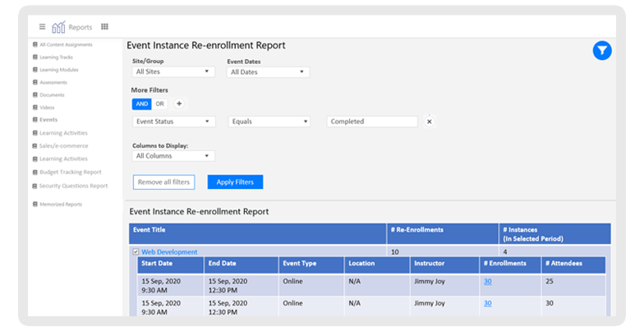Click the Apply Filters button
Image resolution: width=644 pixels, height=331 pixels.
(235, 182)
